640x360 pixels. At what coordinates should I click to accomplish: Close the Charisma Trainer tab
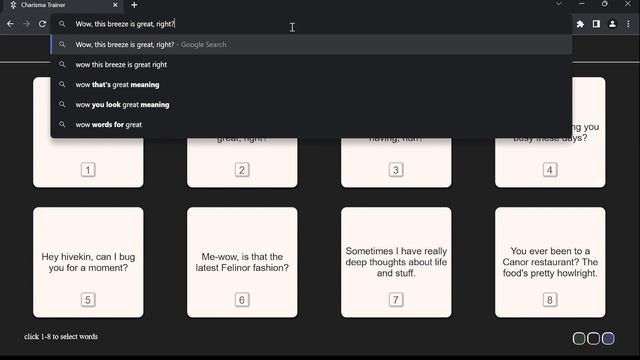coord(115,5)
